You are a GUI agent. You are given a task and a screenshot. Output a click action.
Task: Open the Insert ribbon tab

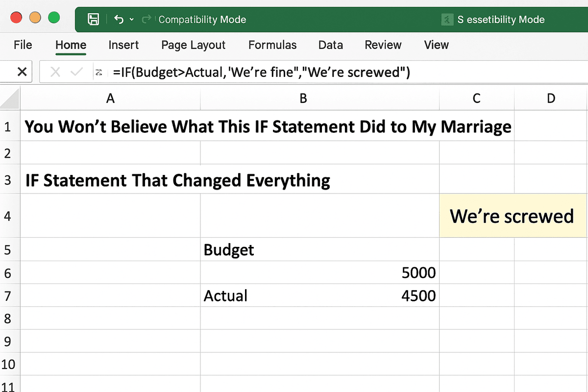123,45
